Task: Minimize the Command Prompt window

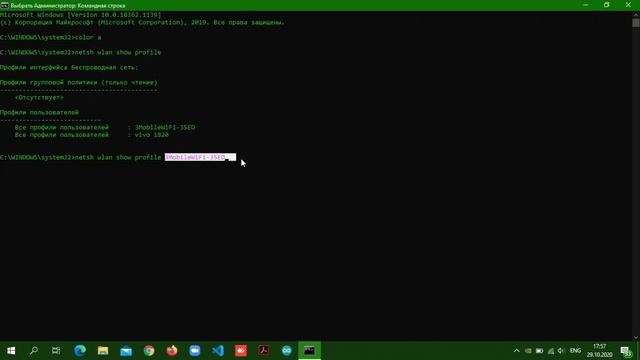Action: tap(585, 5)
